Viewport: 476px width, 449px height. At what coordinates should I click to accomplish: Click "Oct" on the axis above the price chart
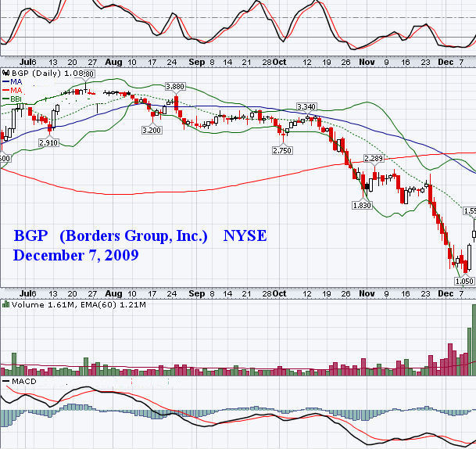[279, 62]
